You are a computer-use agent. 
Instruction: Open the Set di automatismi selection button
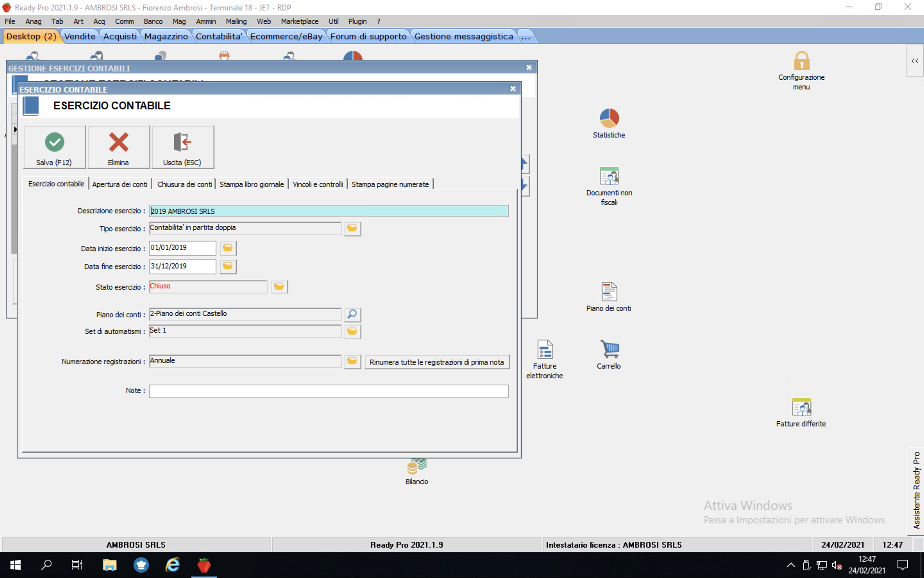pyautogui.click(x=352, y=331)
